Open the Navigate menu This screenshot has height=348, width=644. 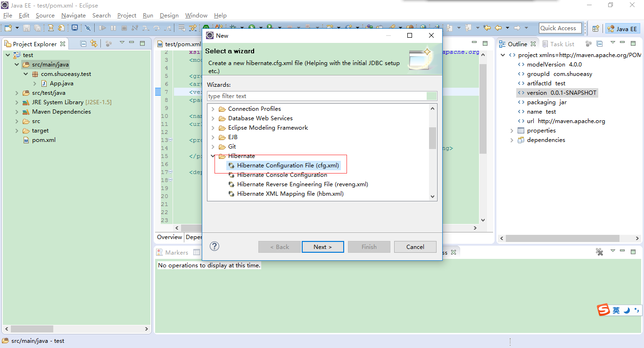[x=74, y=16]
